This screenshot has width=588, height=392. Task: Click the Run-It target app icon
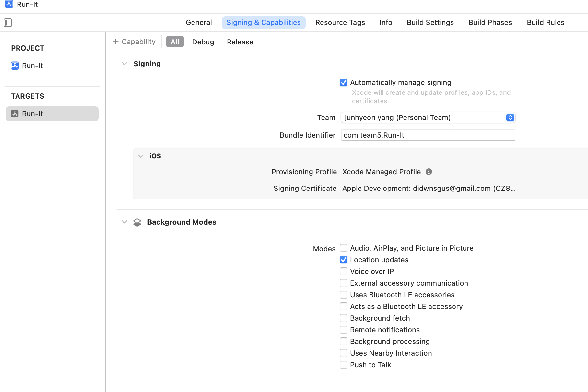click(15, 114)
